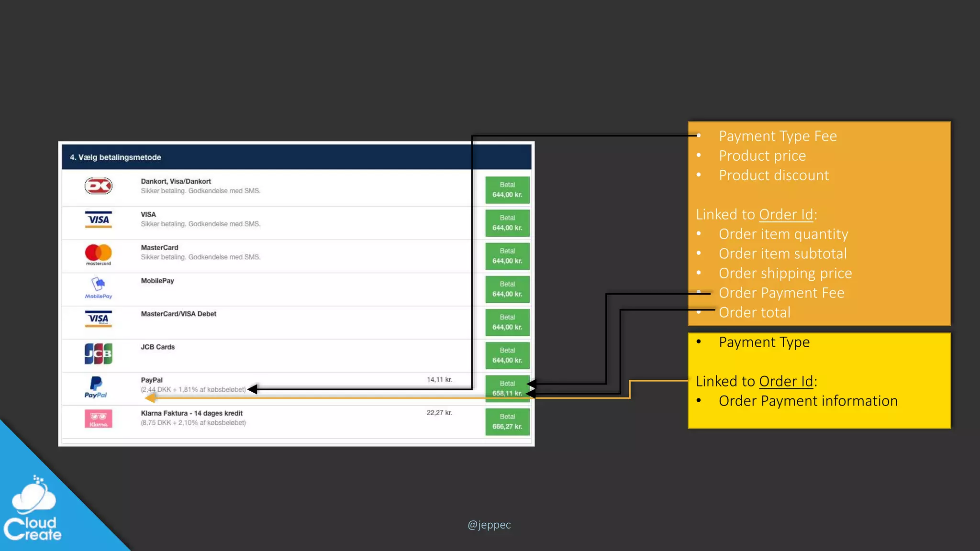
Task: Open the underlined Order Id link in orange box
Action: tap(786, 215)
